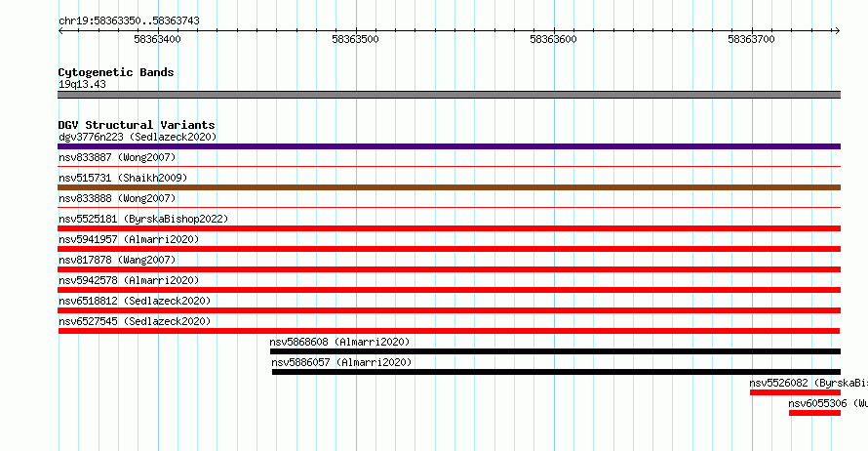The width and height of the screenshot is (868, 451).
Task: Select the red nsv817878 variant bar
Action: pyautogui.click(x=449, y=269)
